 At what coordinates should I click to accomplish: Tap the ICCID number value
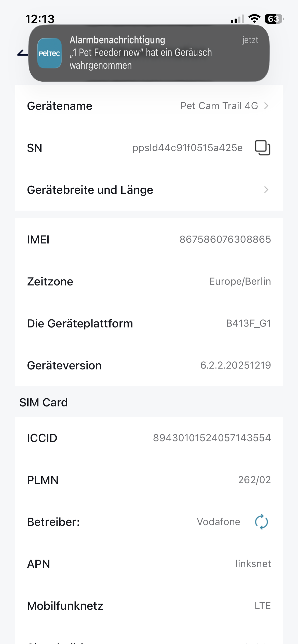[x=212, y=438]
